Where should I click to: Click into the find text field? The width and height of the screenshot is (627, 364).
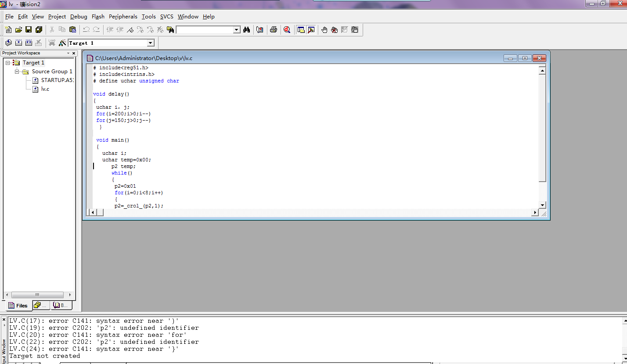[x=205, y=30]
